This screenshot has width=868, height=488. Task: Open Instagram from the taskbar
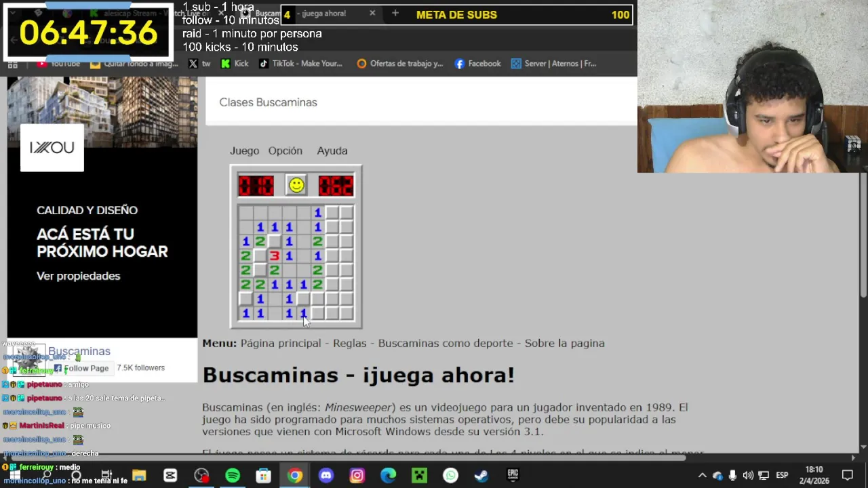tap(357, 475)
